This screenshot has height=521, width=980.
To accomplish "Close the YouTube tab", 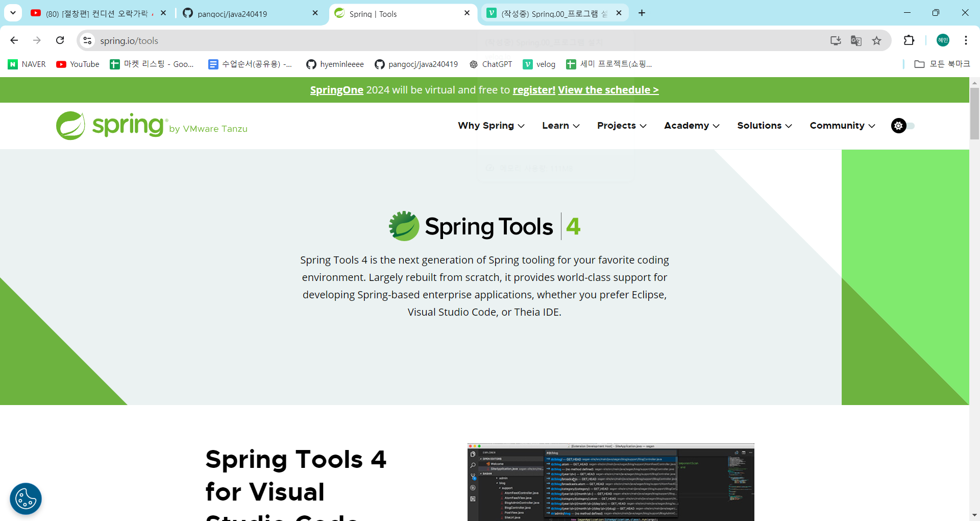I will (x=163, y=13).
